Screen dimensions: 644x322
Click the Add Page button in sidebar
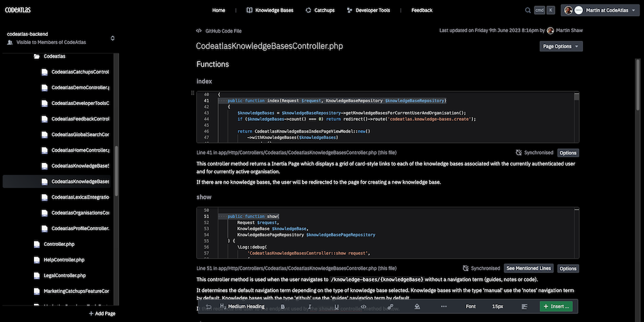coord(101,313)
